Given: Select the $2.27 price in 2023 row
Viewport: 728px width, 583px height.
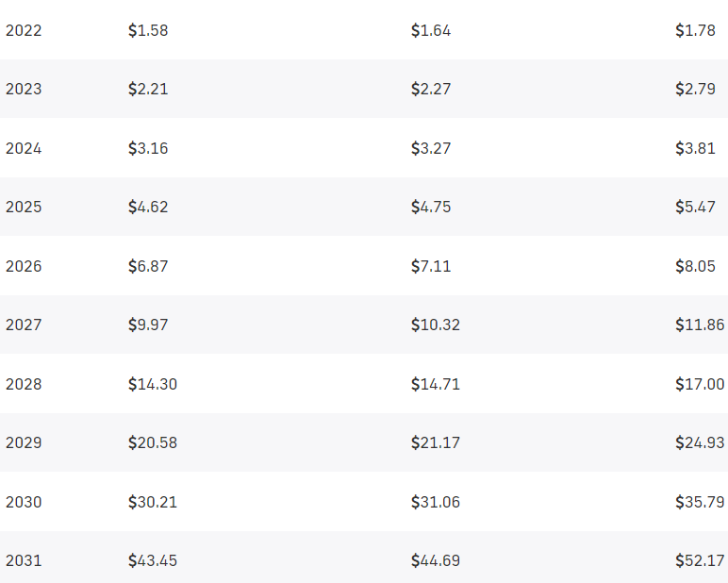Looking at the screenshot, I should click(x=431, y=89).
